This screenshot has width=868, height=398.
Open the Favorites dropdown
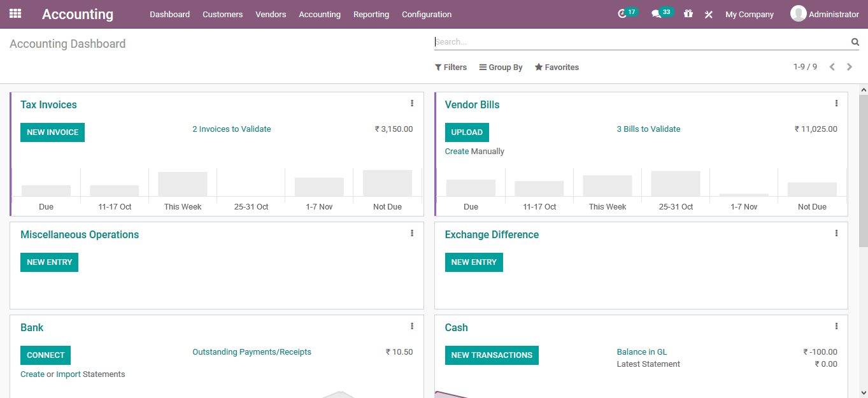pyautogui.click(x=556, y=67)
